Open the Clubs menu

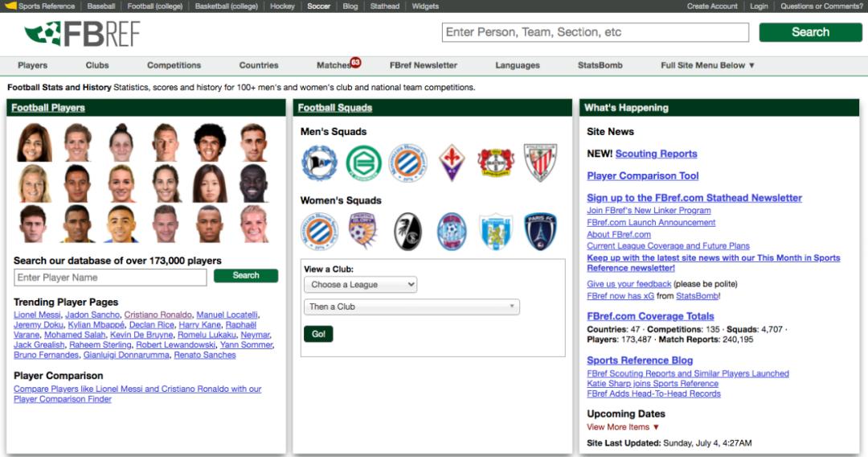pos(97,65)
